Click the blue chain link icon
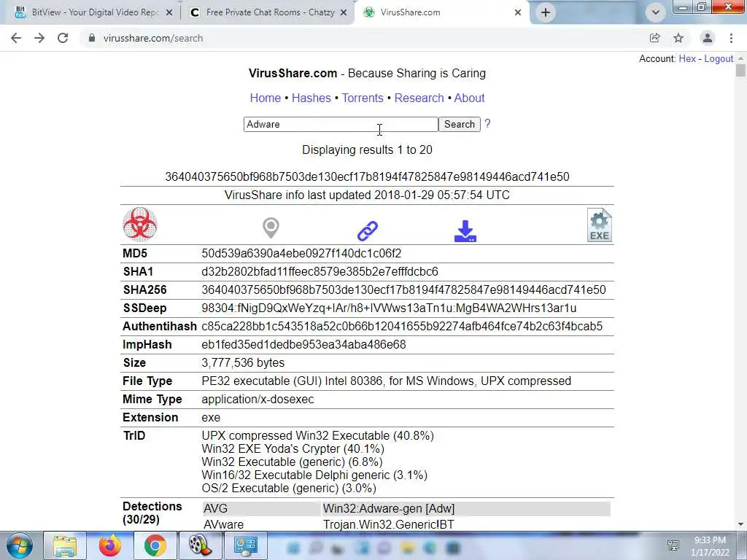Image resolution: width=747 pixels, height=560 pixels. click(x=368, y=231)
